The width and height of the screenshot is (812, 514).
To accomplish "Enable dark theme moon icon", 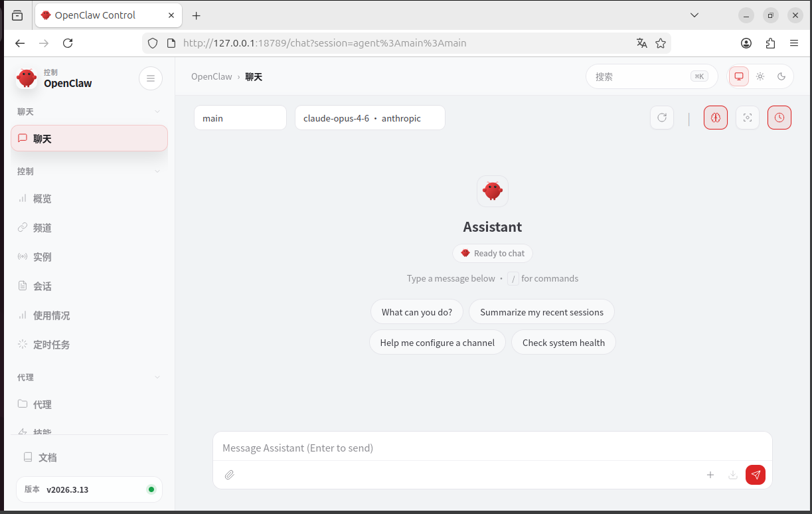I will [x=781, y=76].
